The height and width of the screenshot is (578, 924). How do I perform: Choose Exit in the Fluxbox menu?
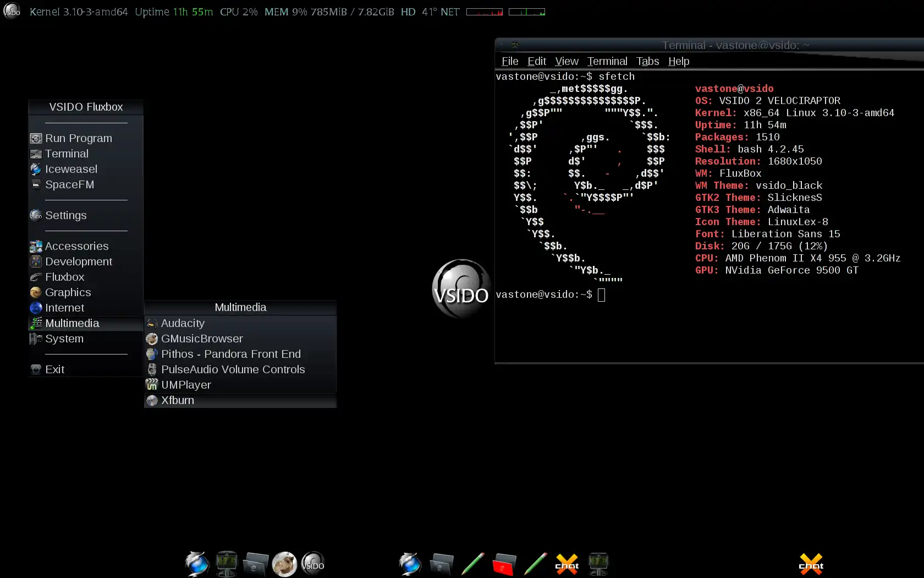point(86,369)
